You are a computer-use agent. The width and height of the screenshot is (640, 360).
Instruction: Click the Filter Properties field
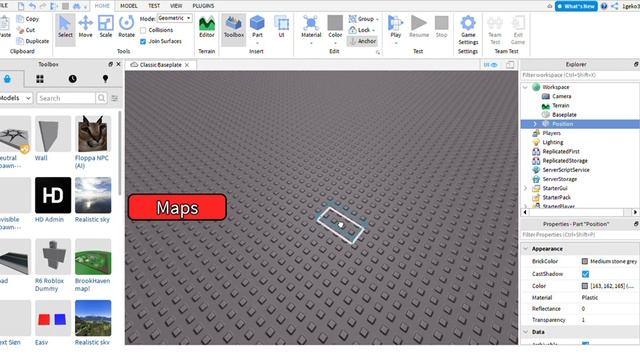click(580, 235)
